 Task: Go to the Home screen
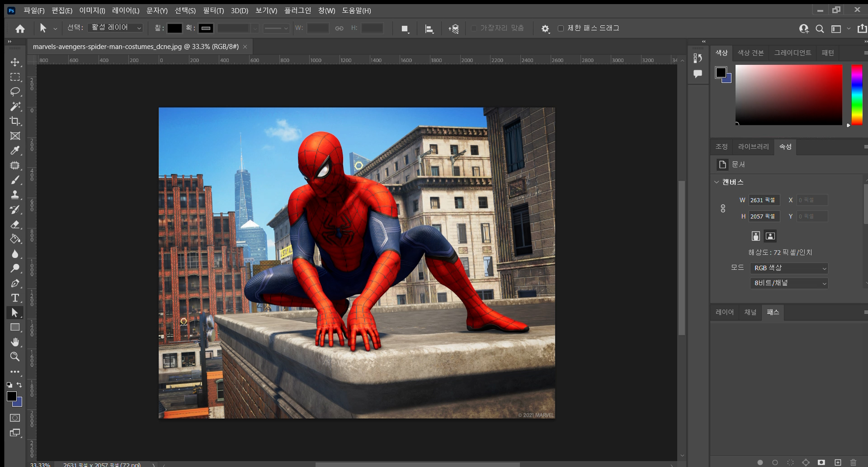(20, 29)
